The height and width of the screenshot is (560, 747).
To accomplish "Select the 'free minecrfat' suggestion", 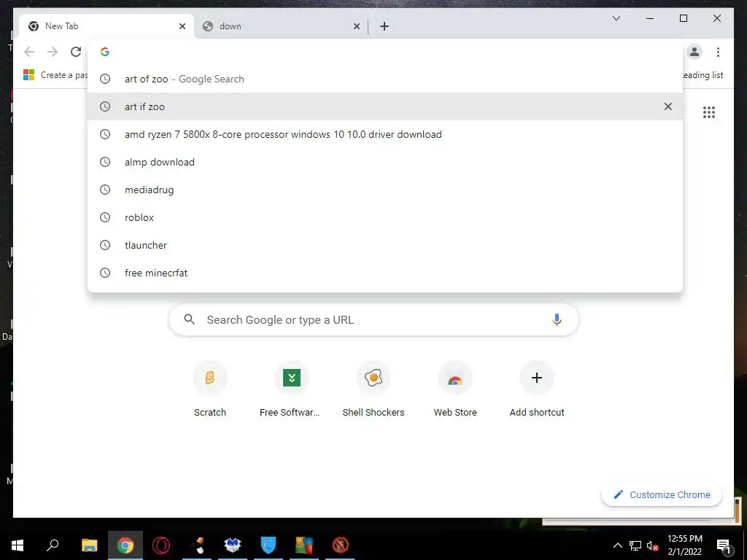I will (x=385, y=273).
